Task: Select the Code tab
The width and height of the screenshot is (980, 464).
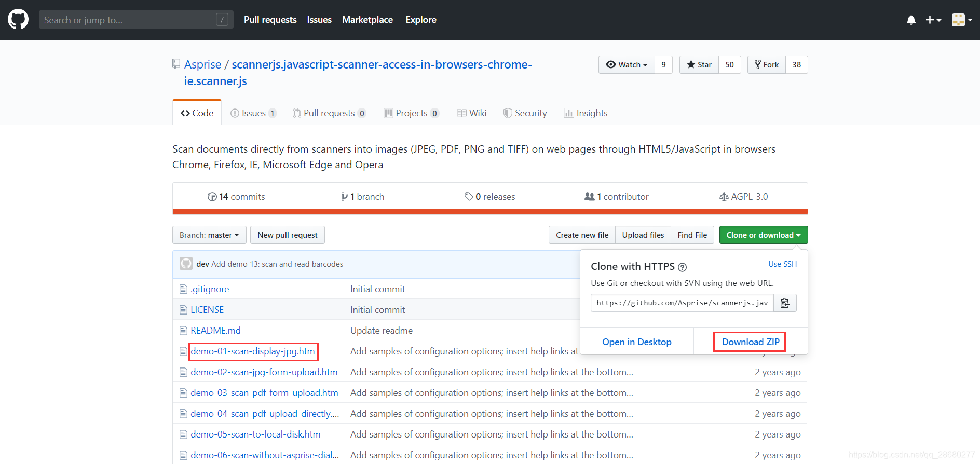Action: [197, 113]
